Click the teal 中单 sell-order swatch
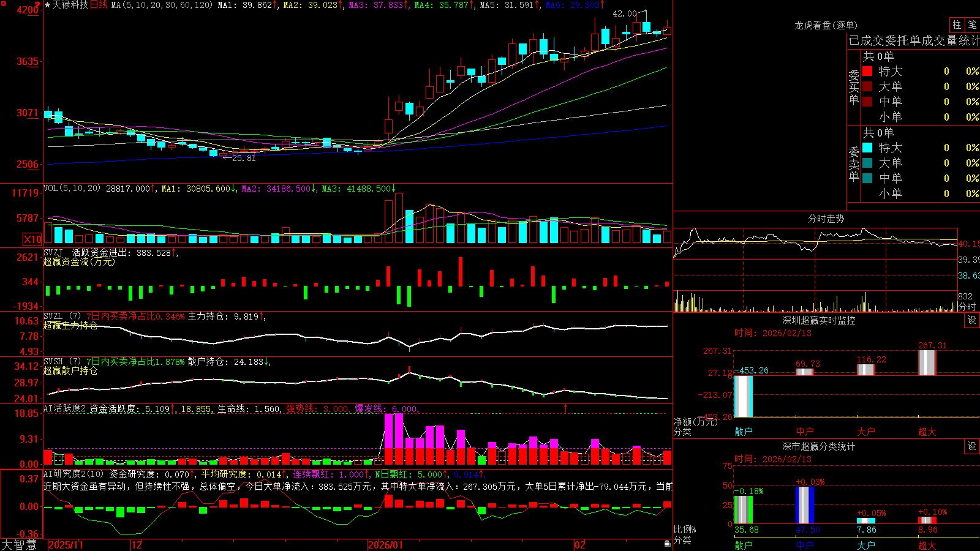 tap(867, 178)
